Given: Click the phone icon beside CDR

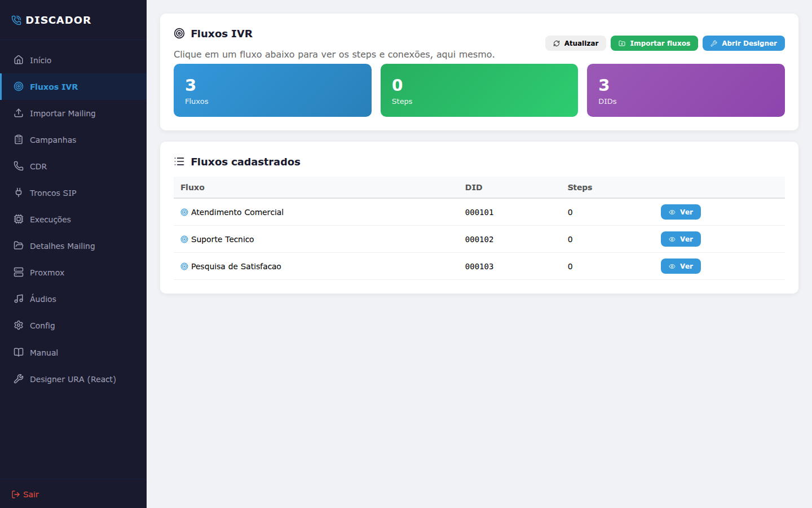Looking at the screenshot, I should point(19,166).
